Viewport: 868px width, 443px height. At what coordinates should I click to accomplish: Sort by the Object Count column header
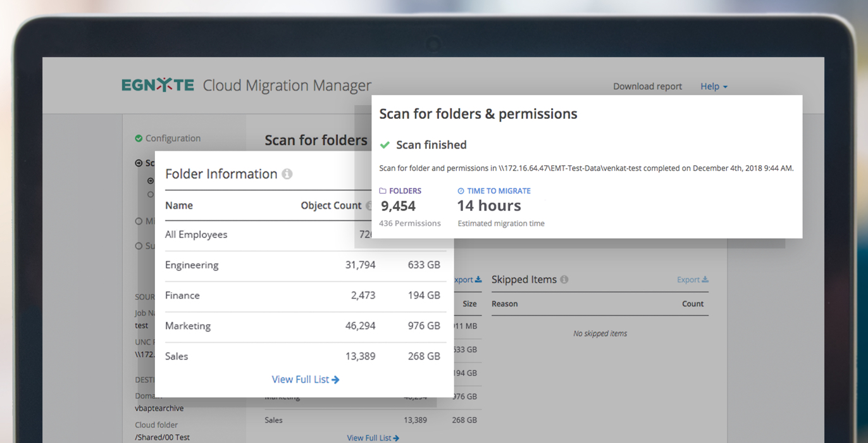click(x=331, y=206)
